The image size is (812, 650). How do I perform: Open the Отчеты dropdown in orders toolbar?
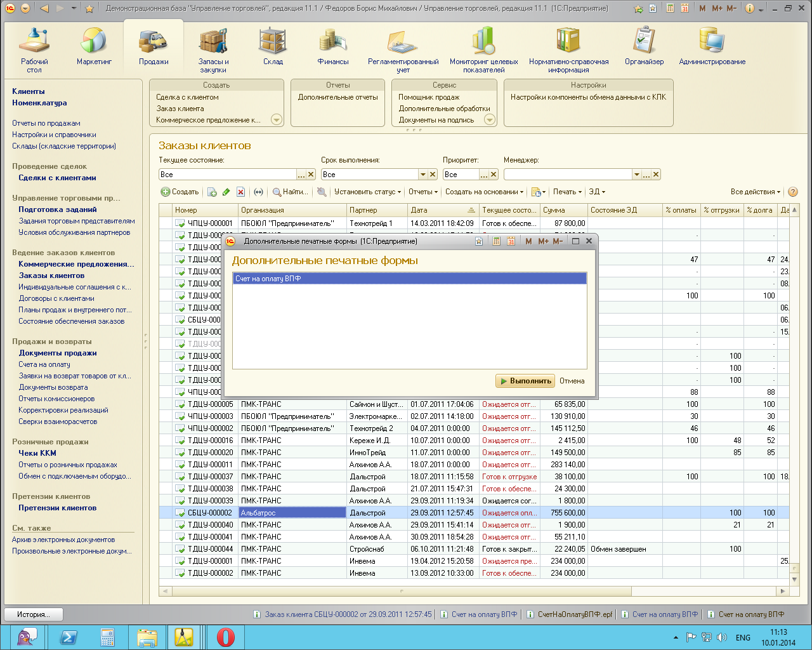[x=423, y=192]
